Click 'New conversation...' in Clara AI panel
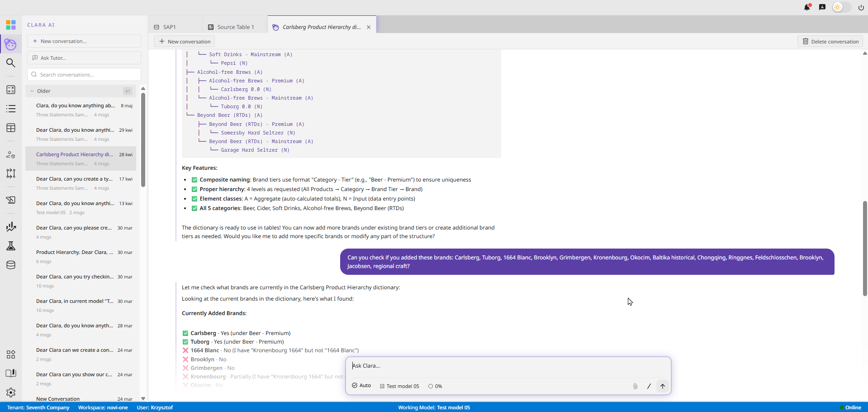The width and height of the screenshot is (868, 412). tap(84, 41)
